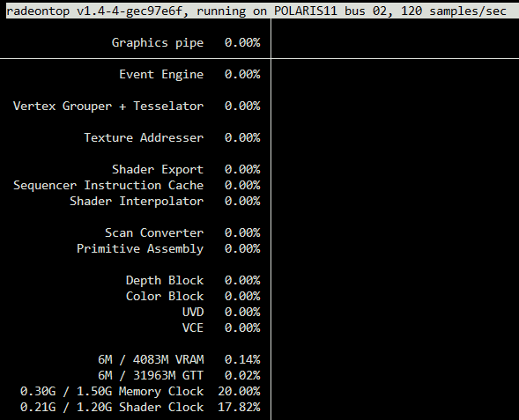519x420 pixels.
Task: Click the 0.30G / 1.50G Memory Clock text
Action: [112, 391]
